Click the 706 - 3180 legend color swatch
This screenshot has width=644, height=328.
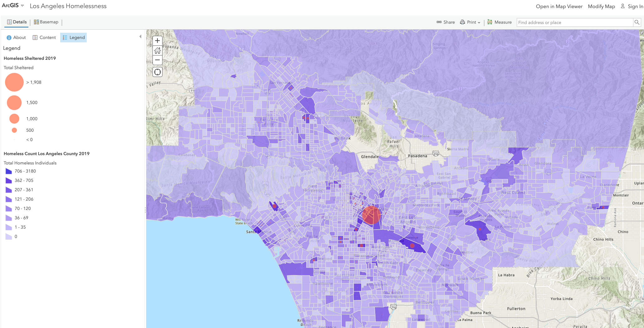pos(9,171)
